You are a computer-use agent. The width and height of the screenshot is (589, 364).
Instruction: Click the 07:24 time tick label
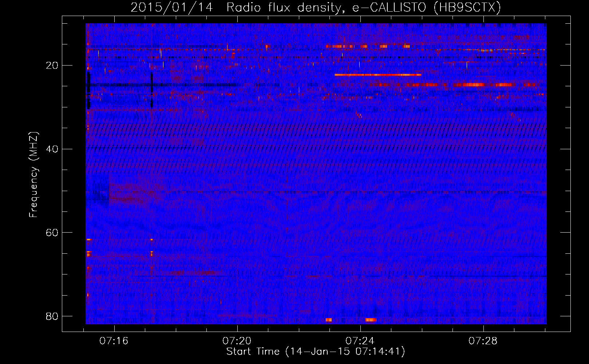[x=360, y=341]
